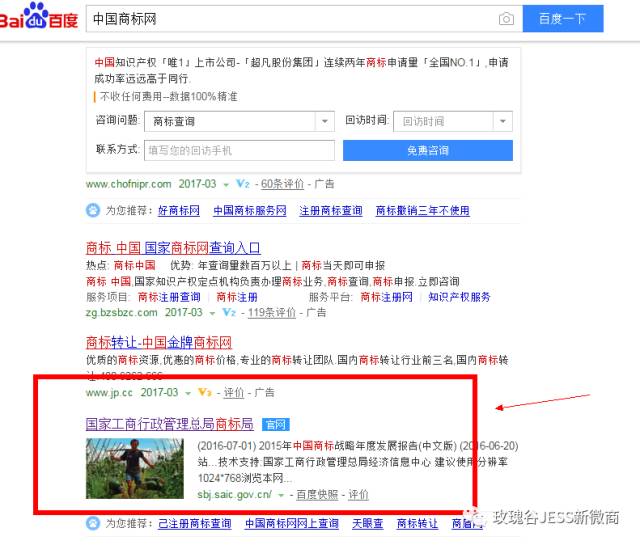The image size is (640, 545).
Task: Click the www.chofnipr.com URL text
Action: pos(129,184)
